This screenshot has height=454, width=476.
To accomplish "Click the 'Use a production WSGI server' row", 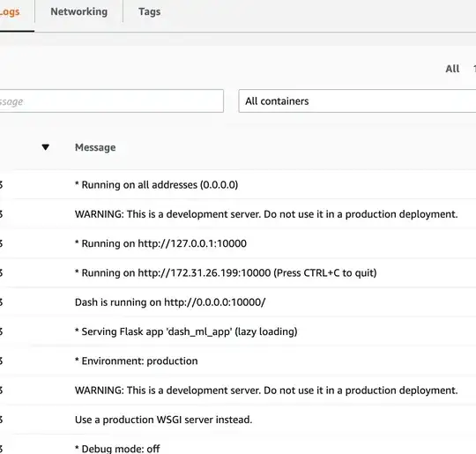I will (238, 420).
